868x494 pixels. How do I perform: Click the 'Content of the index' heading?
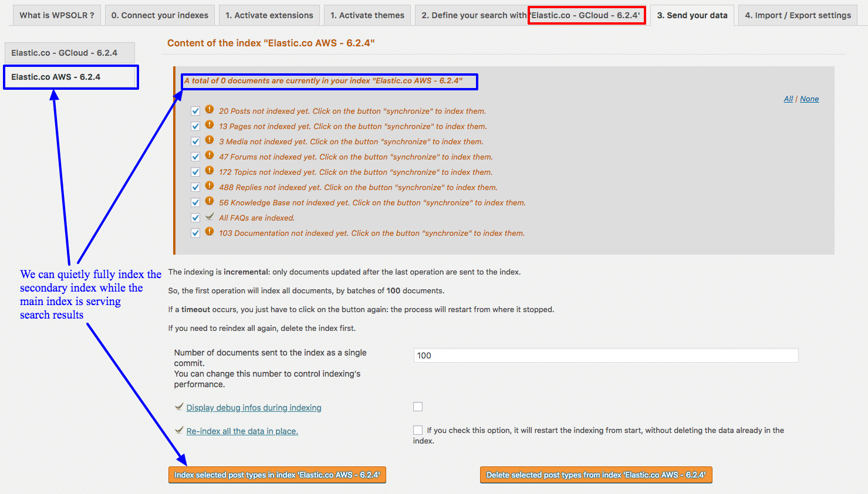[271, 43]
